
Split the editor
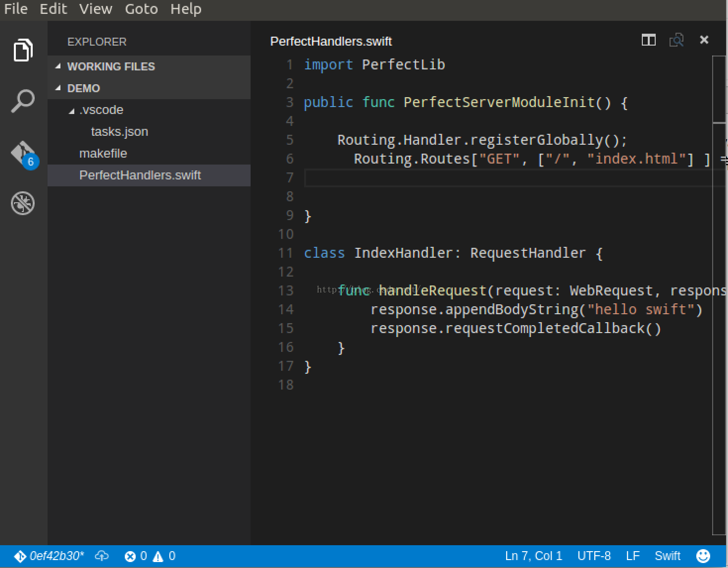(x=648, y=40)
